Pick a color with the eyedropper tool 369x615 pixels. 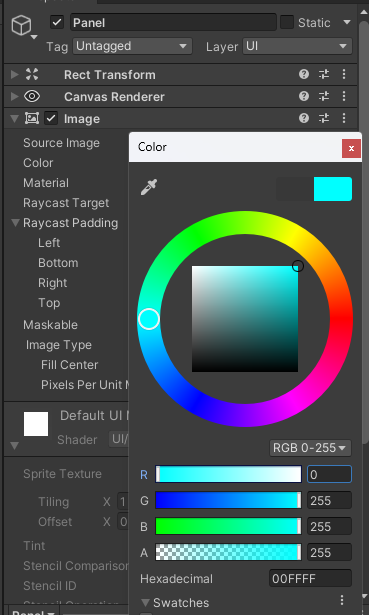pyautogui.click(x=149, y=187)
